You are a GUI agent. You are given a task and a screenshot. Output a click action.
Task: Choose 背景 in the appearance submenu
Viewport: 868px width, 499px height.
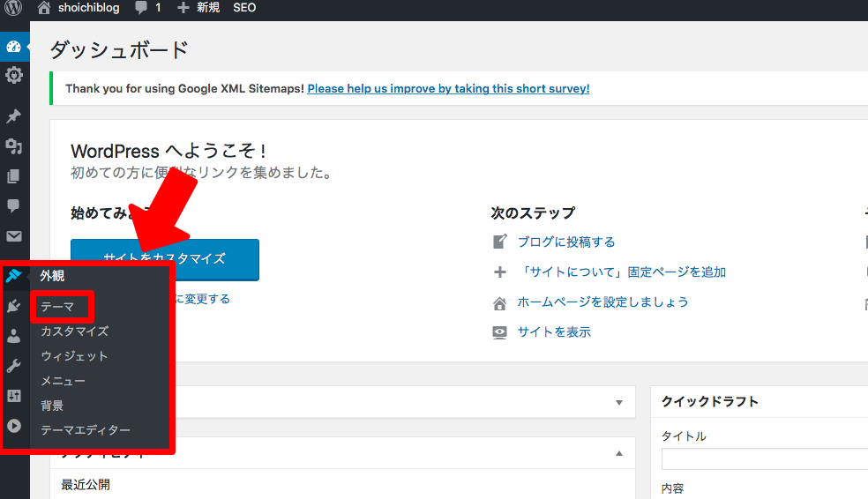52,406
